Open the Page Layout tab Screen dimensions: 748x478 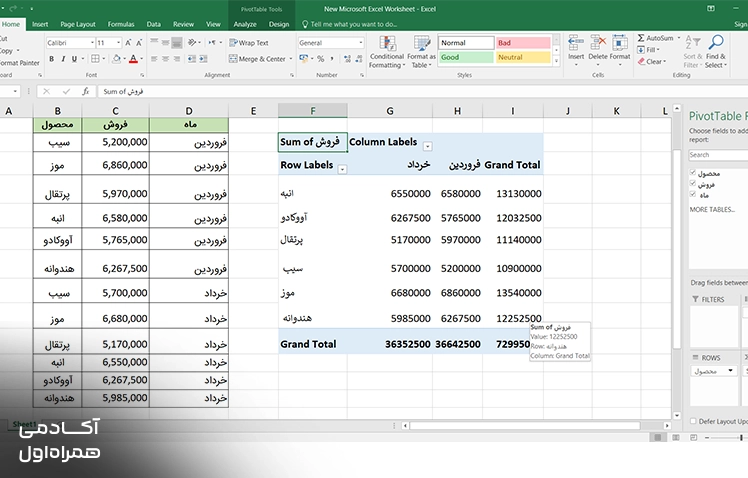click(x=78, y=24)
